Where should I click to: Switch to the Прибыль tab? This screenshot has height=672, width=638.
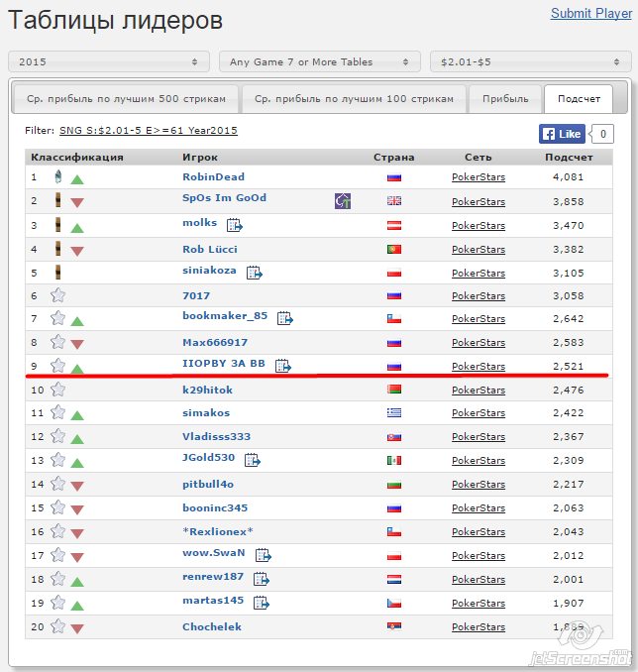coord(505,99)
